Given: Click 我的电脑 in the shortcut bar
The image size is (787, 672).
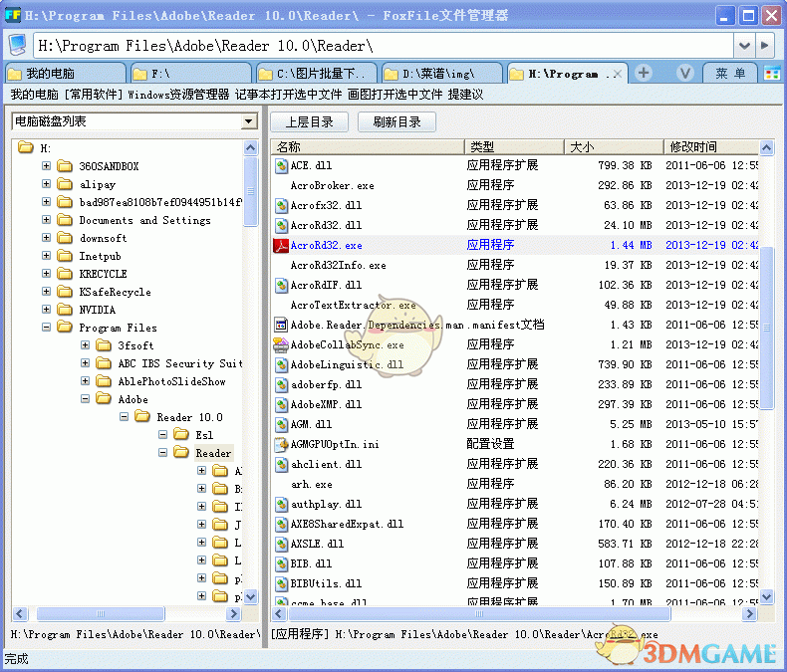Looking at the screenshot, I should (34, 95).
